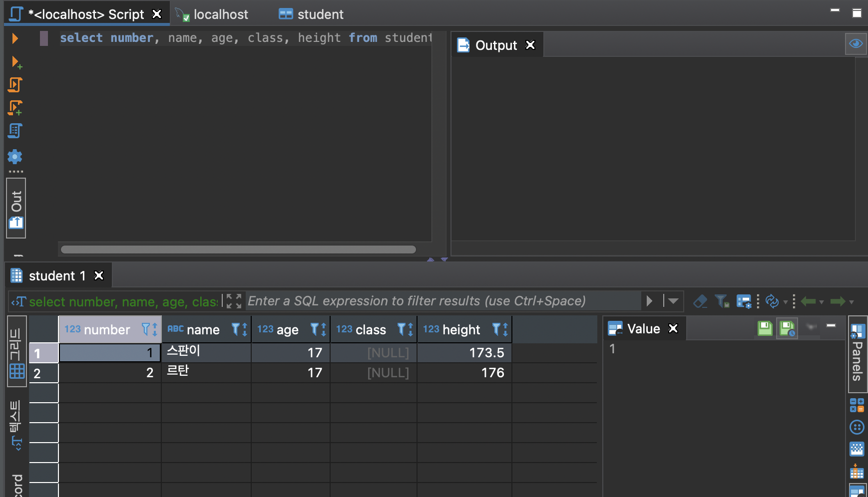Click the NULL class cell in row 1

[x=374, y=352]
